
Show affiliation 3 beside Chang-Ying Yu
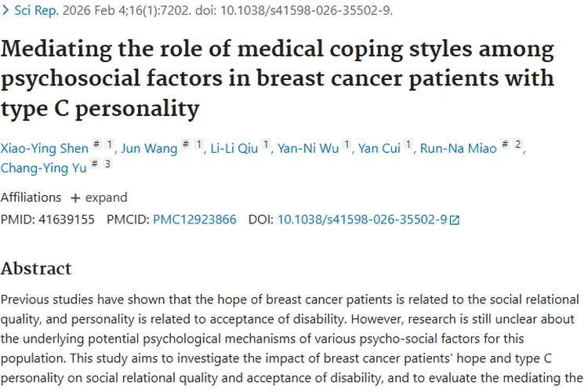107,165
